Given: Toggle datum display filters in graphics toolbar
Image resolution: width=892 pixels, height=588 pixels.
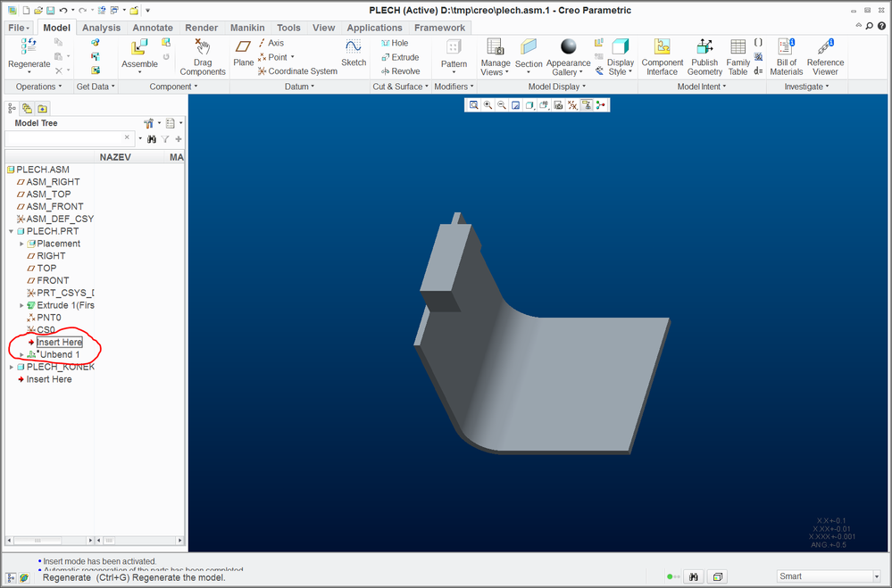Looking at the screenshot, I should pos(572,105).
